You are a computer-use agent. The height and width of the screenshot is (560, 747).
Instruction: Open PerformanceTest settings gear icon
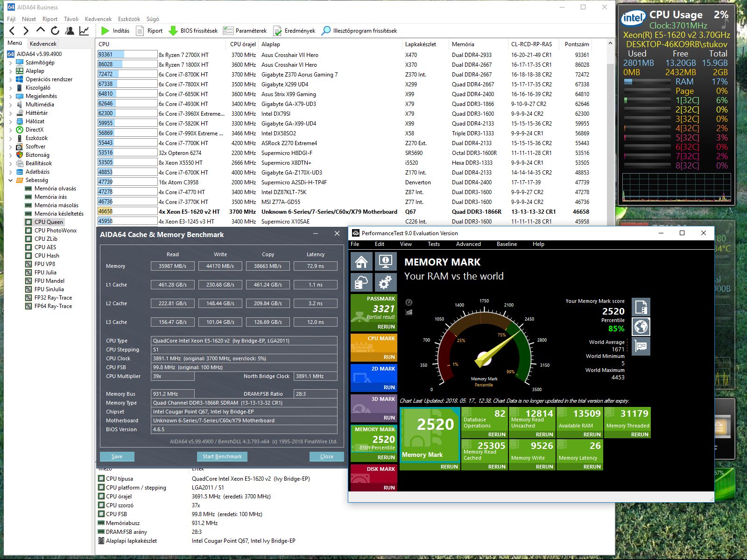click(x=385, y=282)
